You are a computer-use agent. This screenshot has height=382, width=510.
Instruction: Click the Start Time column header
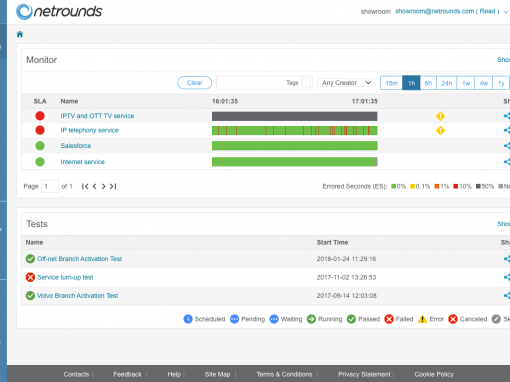(x=332, y=242)
